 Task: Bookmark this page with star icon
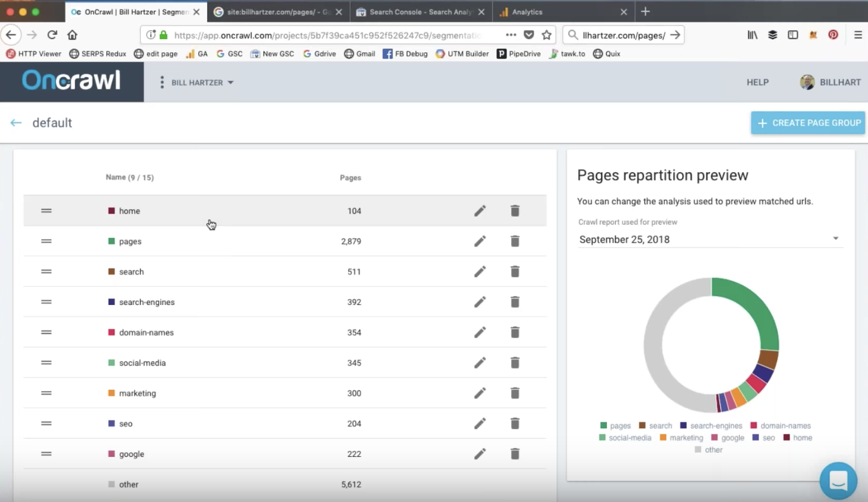click(x=547, y=35)
